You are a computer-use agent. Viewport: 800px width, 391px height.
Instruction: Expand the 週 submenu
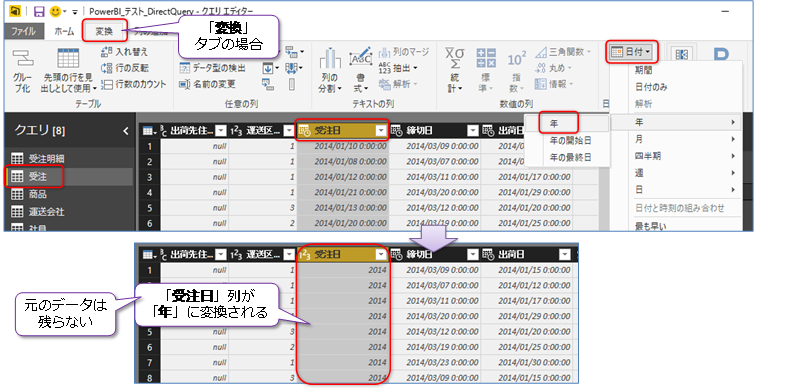pyautogui.click(x=676, y=173)
